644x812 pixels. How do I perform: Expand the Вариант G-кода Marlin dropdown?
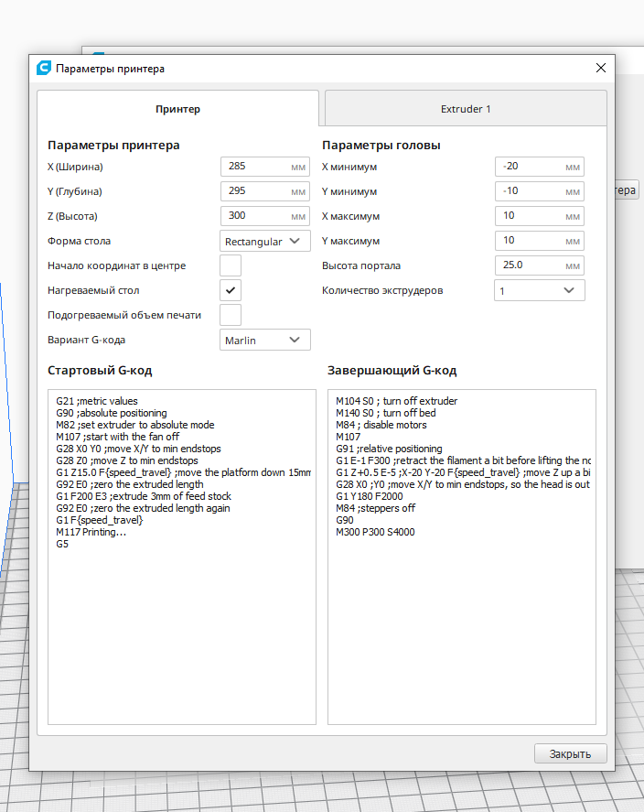point(265,341)
